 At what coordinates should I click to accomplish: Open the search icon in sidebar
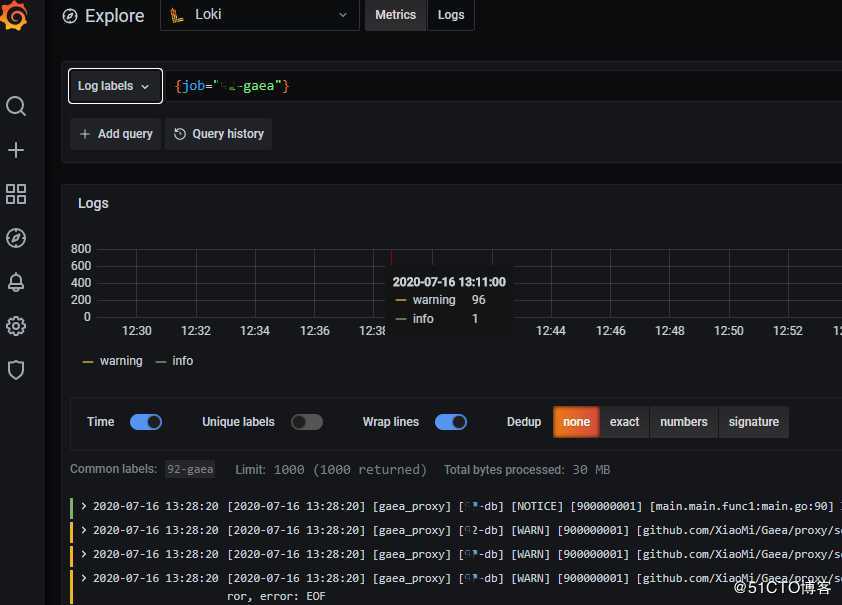pos(16,106)
